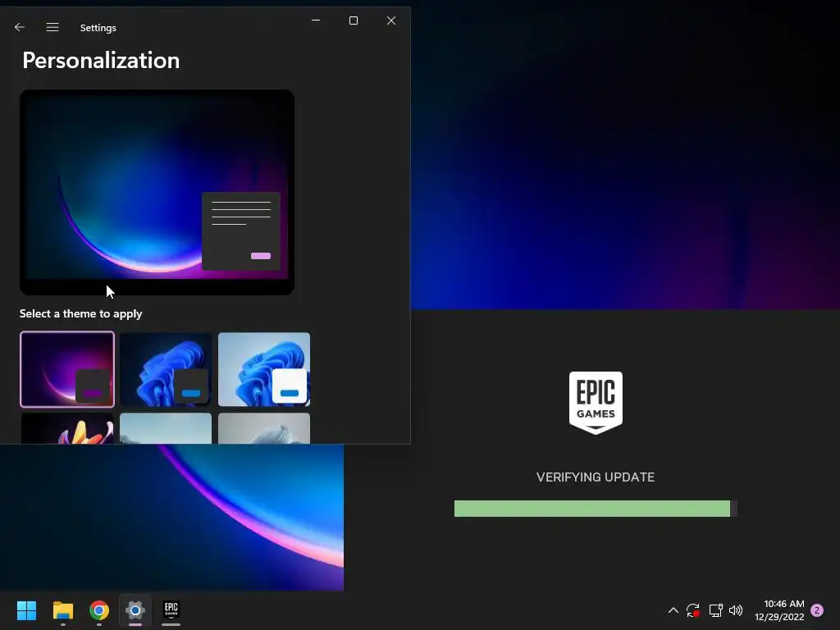Select the purple glow theme thumbnail
The image size is (840, 630).
67,369
